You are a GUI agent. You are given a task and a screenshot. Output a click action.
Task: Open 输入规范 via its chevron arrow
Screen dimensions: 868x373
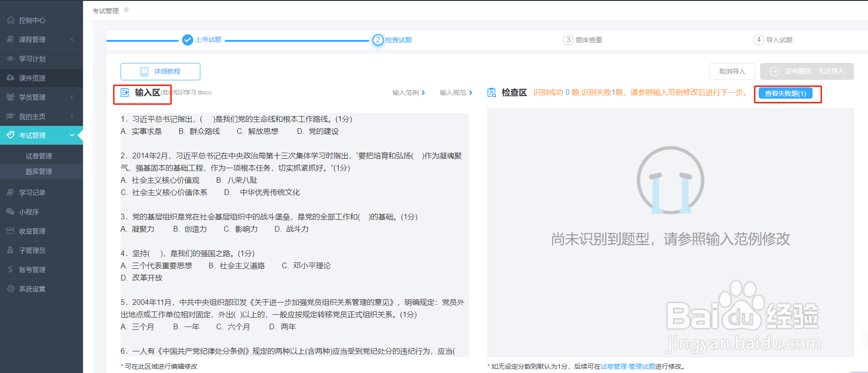[471, 93]
